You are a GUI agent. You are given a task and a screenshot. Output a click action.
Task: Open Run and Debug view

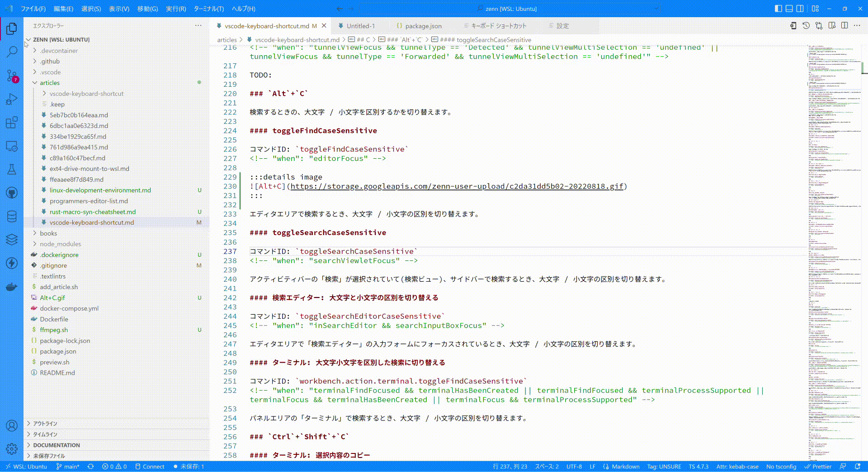(x=12, y=99)
